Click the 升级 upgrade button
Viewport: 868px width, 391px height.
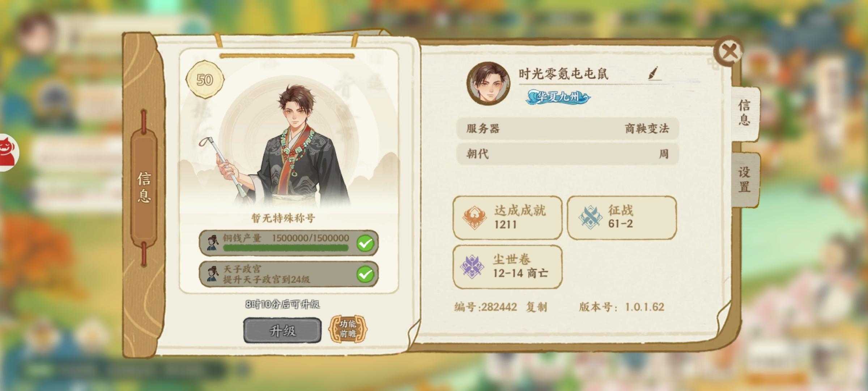tap(282, 330)
